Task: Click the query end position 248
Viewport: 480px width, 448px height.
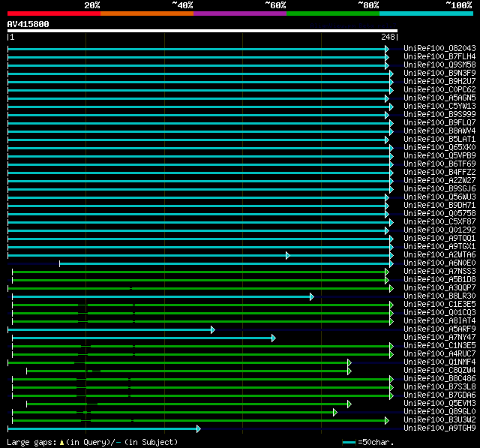Action: [388, 37]
